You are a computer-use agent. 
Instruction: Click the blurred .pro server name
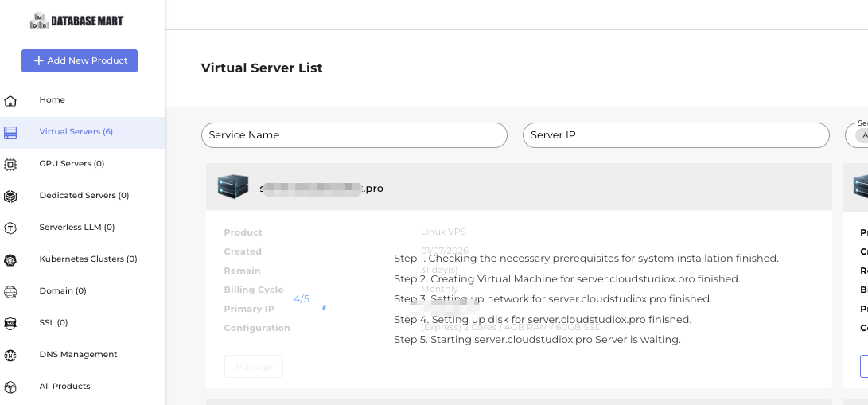click(321, 189)
